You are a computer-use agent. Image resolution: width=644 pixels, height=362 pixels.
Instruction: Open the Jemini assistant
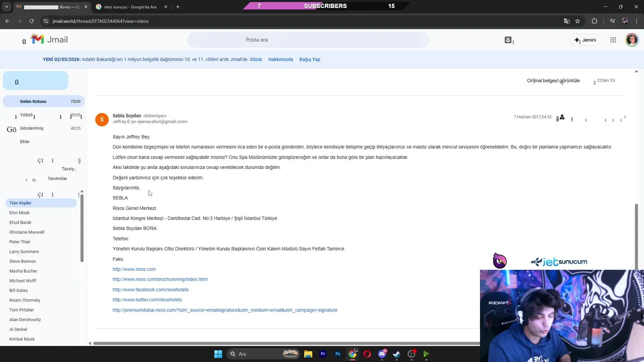click(x=585, y=40)
